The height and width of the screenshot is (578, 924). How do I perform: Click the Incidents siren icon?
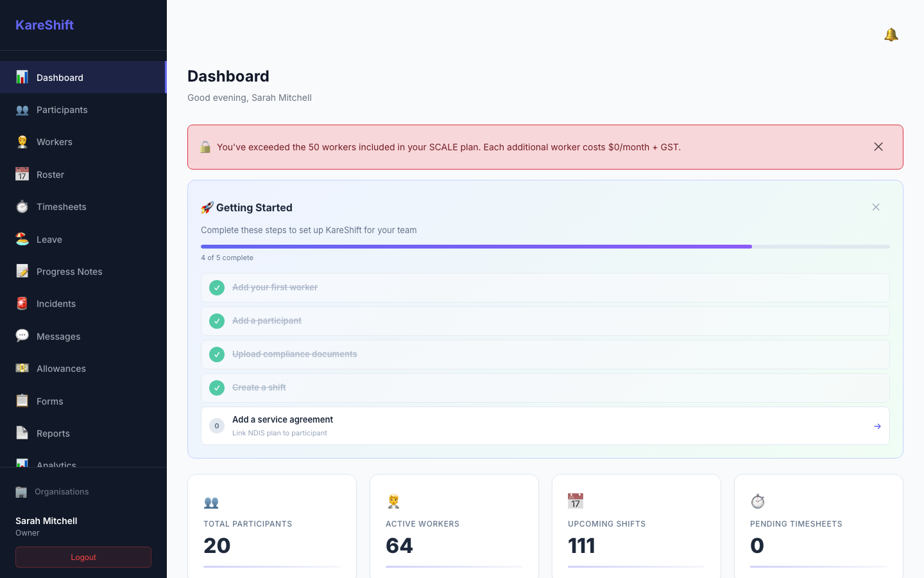click(x=22, y=304)
